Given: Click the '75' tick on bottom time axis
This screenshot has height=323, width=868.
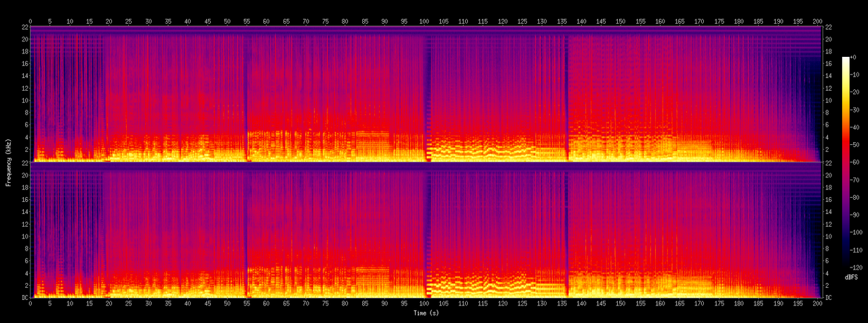Looking at the screenshot, I should point(325,304).
